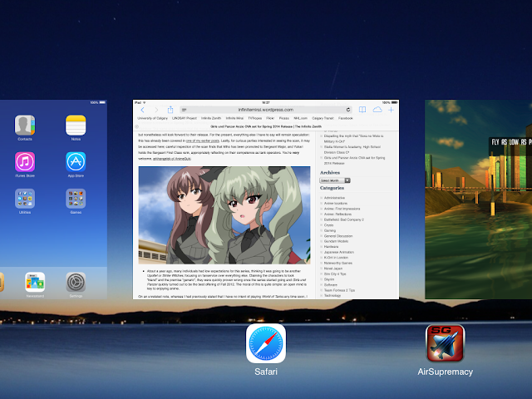Open Gundam Models category link
This screenshot has width=532, height=399.
336,241
